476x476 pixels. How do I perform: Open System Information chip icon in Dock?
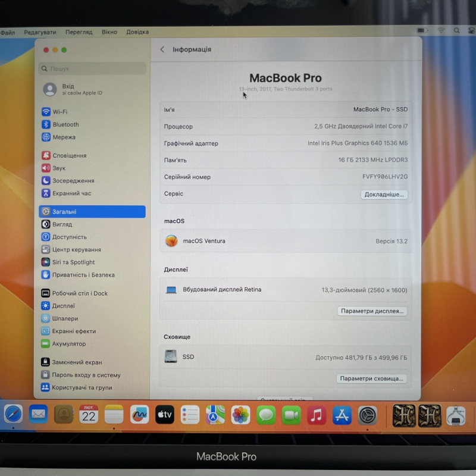[455, 416]
